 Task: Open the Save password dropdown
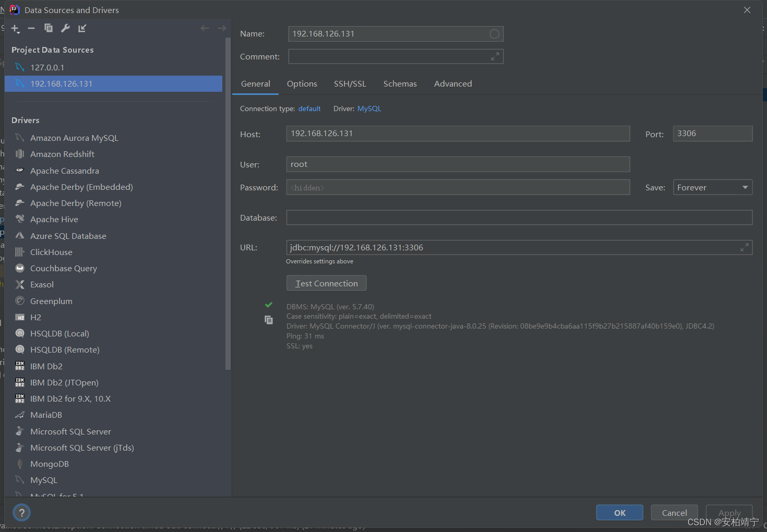[713, 187]
